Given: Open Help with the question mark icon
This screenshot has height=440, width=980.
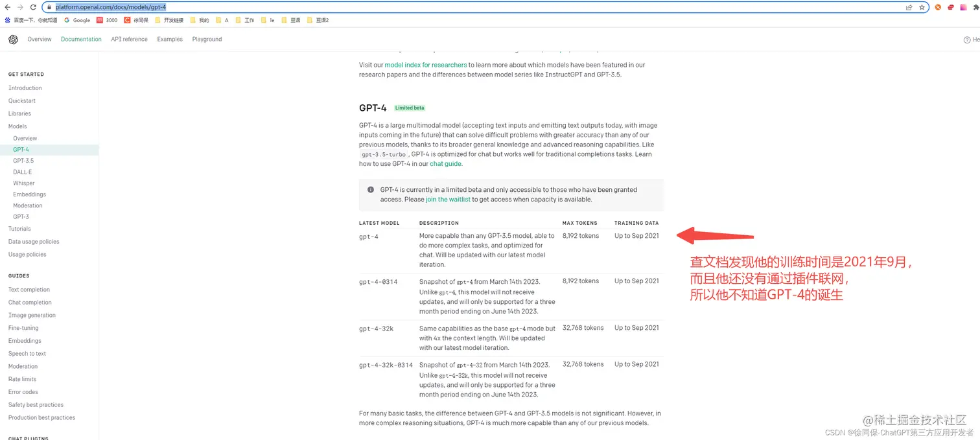Looking at the screenshot, I should point(967,40).
